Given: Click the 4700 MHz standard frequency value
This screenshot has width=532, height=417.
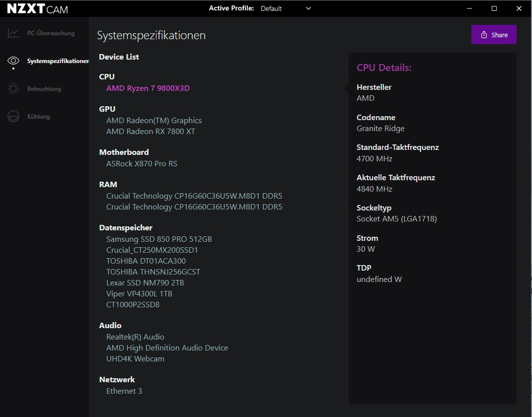Looking at the screenshot, I should [x=374, y=159].
